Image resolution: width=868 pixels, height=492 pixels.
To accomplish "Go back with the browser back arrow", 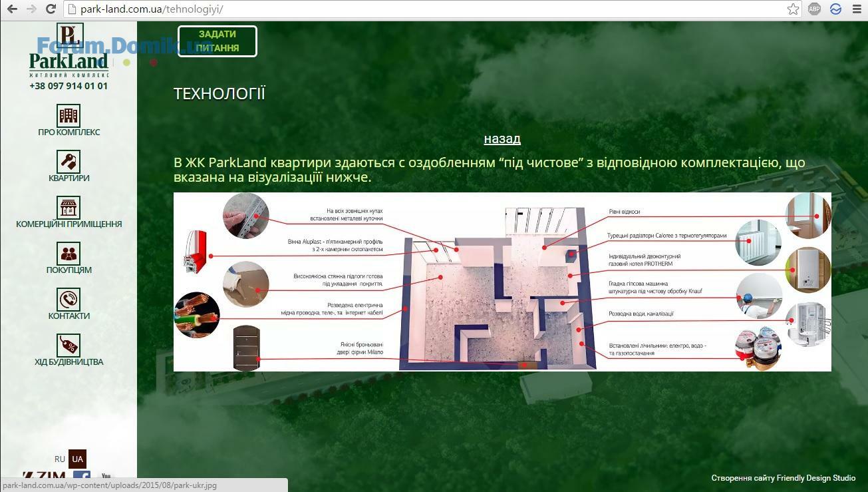I will click(x=12, y=9).
